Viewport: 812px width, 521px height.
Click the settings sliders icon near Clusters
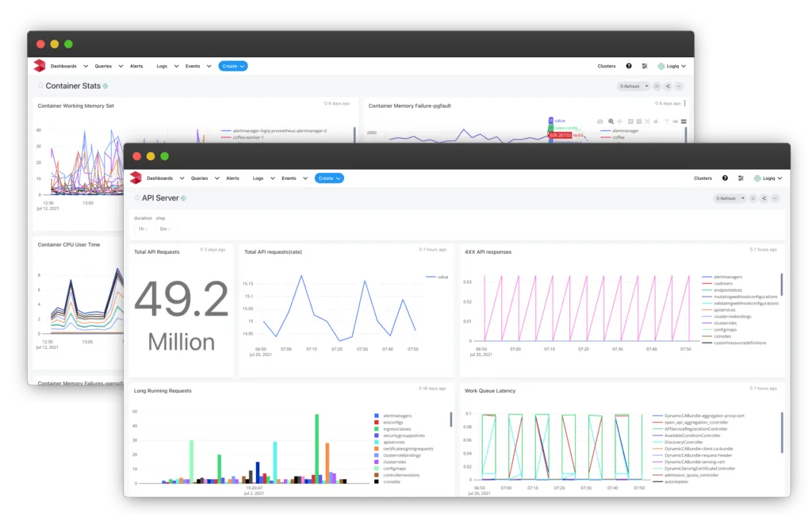741,178
